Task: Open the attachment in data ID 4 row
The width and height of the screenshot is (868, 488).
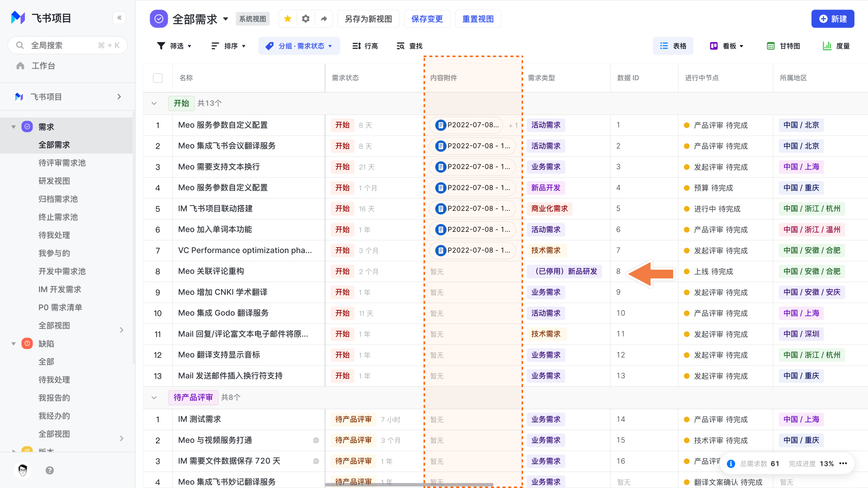Action: point(472,188)
